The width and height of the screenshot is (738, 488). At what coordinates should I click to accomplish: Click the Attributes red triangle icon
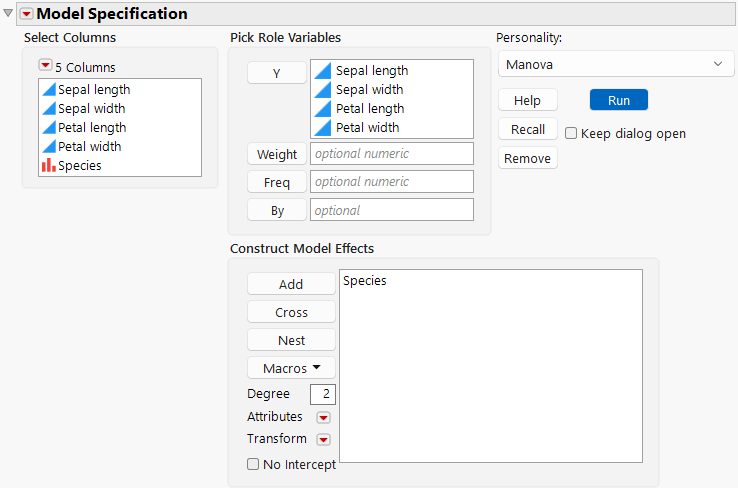(x=323, y=417)
